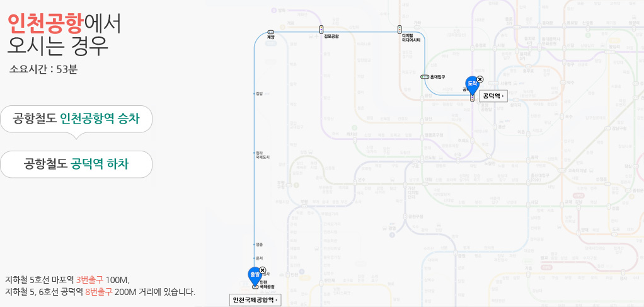
Task: Click the blue 도착 arrival pin
Action: coord(471,83)
